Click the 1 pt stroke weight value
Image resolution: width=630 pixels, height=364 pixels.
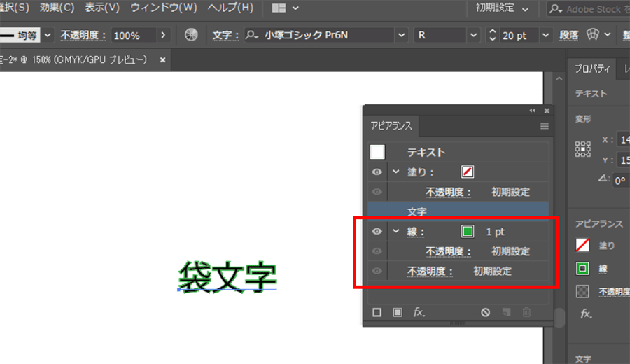(495, 232)
